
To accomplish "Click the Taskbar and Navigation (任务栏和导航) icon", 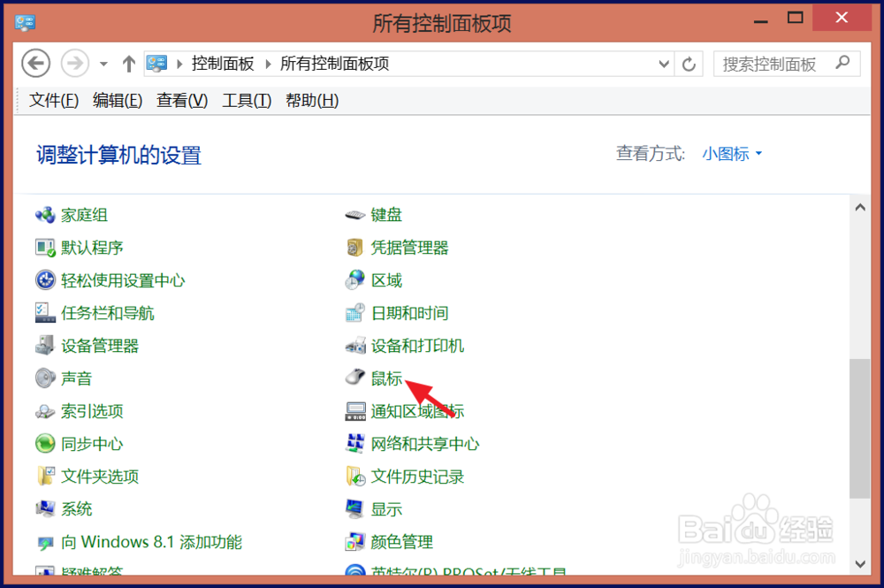I will click(45, 313).
